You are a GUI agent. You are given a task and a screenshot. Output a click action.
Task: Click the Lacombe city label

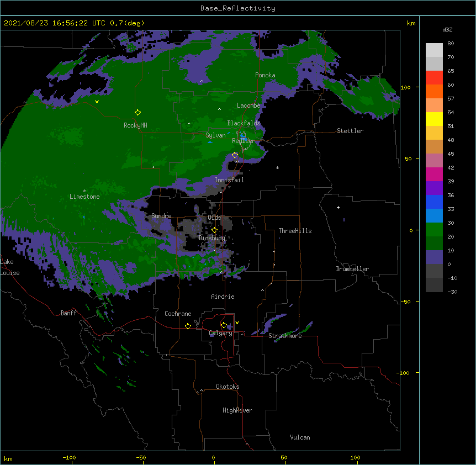(x=248, y=105)
